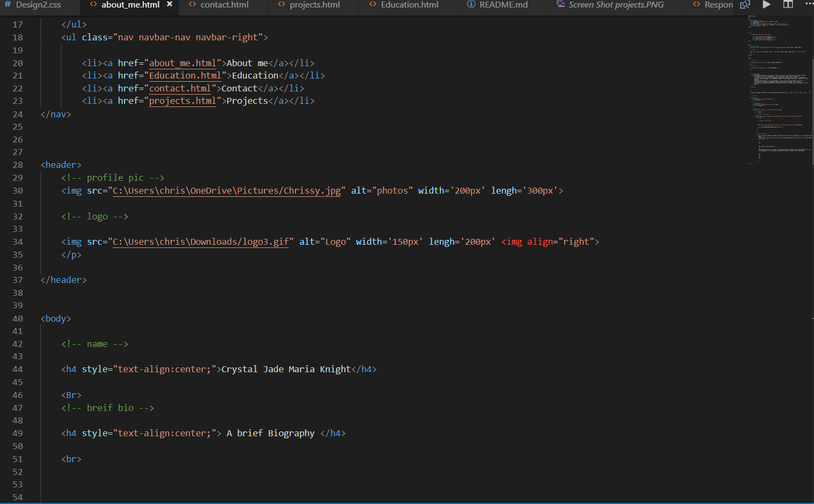814x504 pixels.
Task: Split the editor with the two-column icon
Action: 788,5
